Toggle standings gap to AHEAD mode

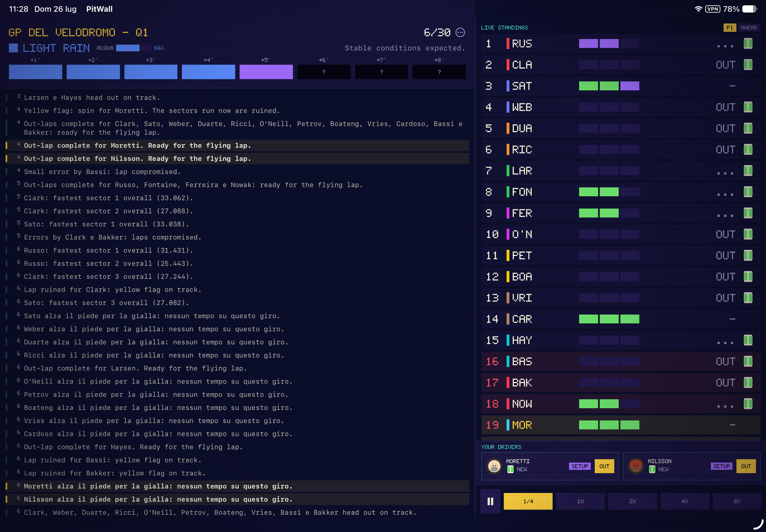point(749,28)
